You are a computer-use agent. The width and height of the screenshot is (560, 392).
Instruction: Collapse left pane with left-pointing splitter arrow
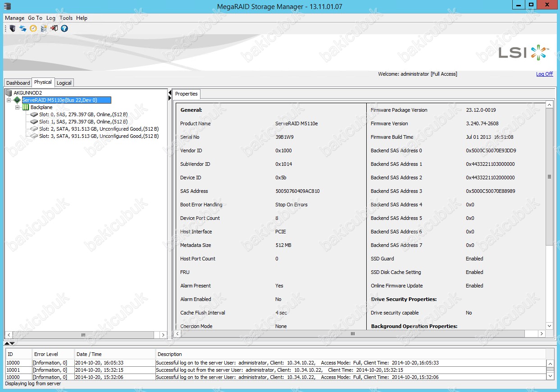[x=170, y=93]
